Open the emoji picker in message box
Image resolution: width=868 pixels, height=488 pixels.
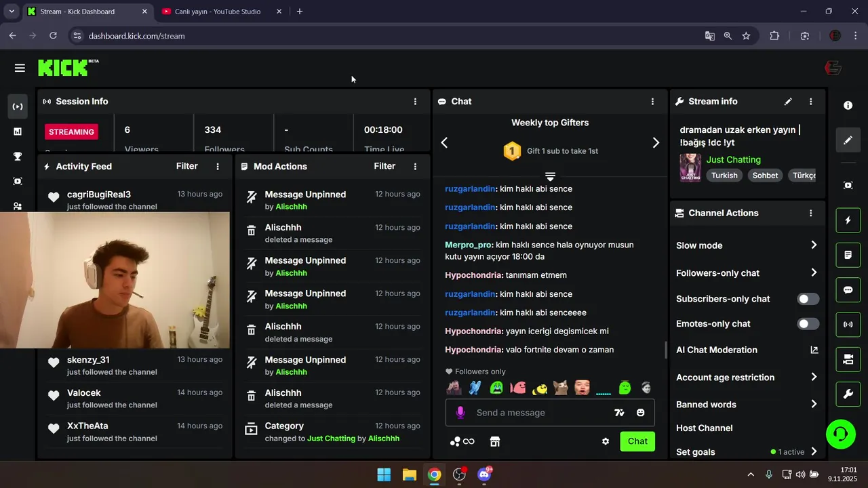coord(641,412)
